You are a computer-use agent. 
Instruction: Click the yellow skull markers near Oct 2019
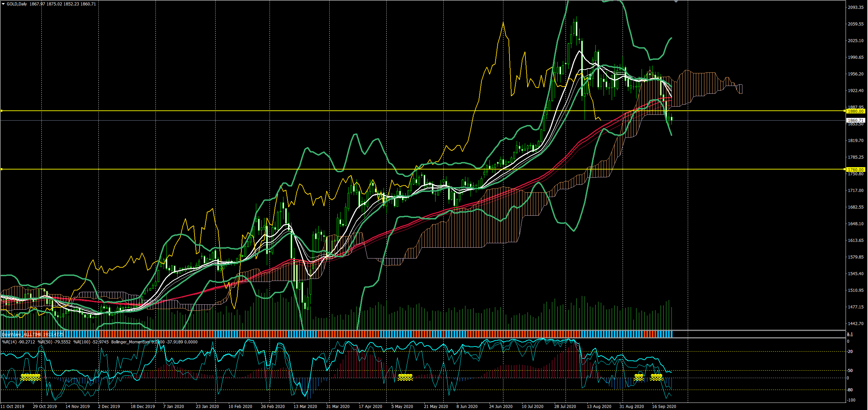coord(31,377)
